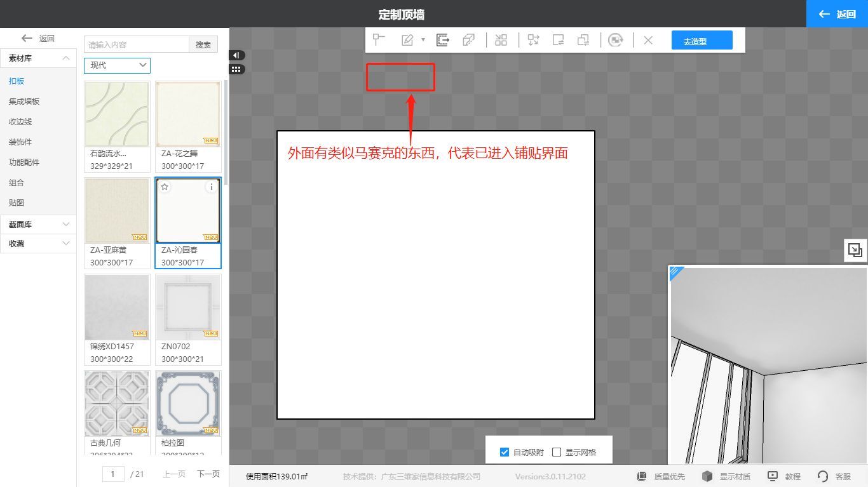
Task: Select the 锦绣XD1457 tile thumbnail
Action: pyautogui.click(x=117, y=307)
